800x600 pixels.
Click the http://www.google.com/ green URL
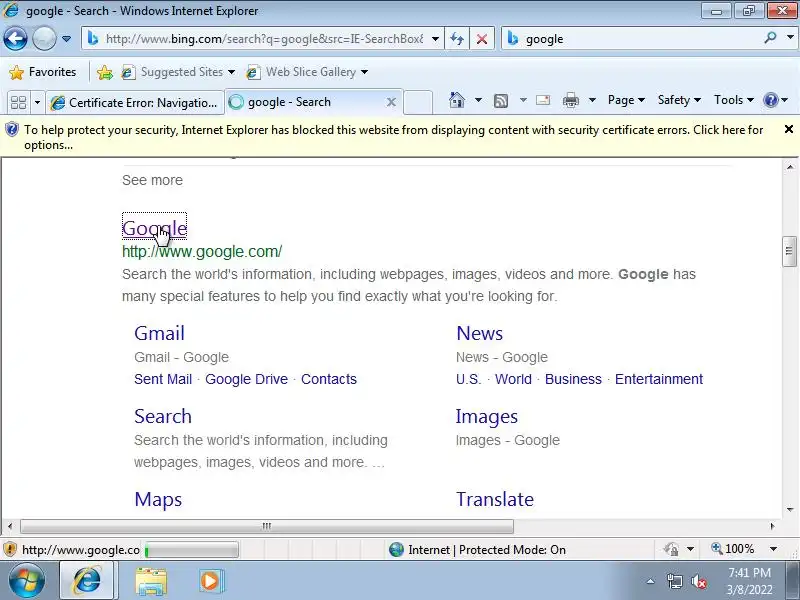202,252
